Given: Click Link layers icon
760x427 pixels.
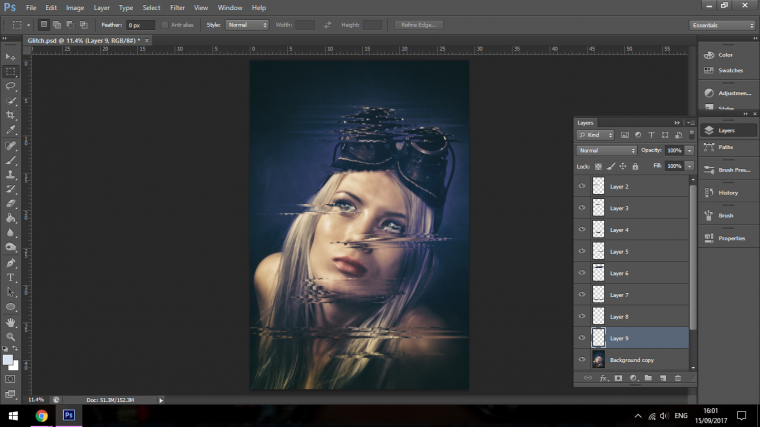Looking at the screenshot, I should click(x=588, y=378).
